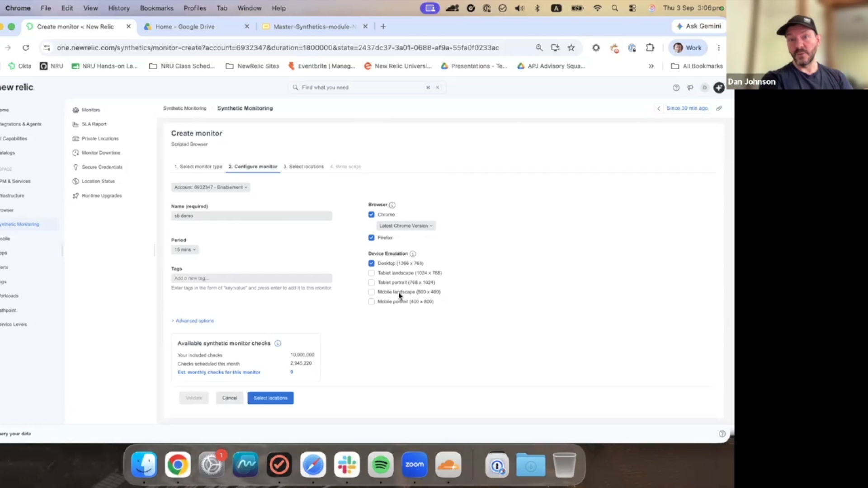Copy the page permalink link icon
868x488 pixels.
pos(719,108)
